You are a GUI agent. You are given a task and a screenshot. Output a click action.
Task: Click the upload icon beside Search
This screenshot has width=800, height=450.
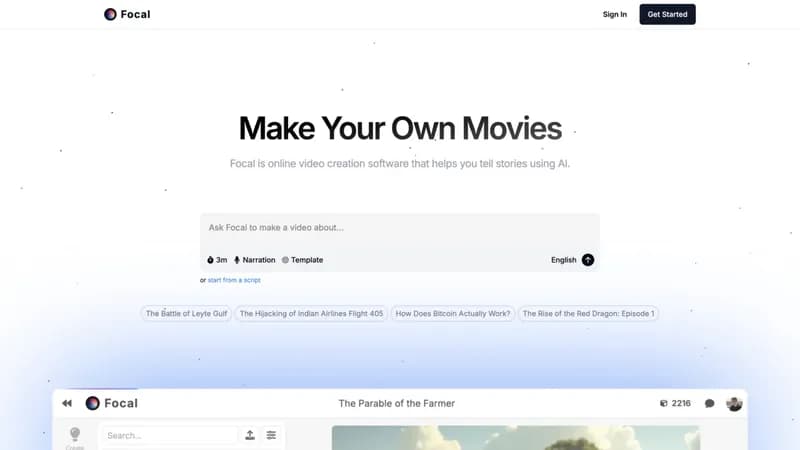250,435
